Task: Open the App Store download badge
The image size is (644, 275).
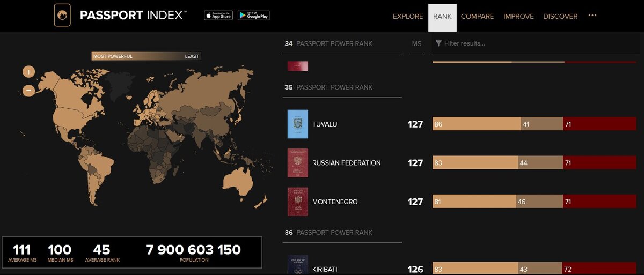Action: [x=218, y=16]
